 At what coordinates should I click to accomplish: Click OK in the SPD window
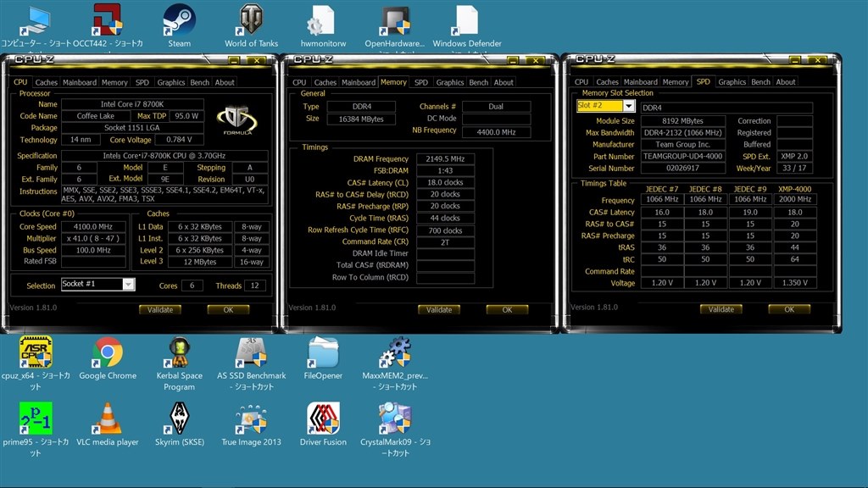pos(789,309)
